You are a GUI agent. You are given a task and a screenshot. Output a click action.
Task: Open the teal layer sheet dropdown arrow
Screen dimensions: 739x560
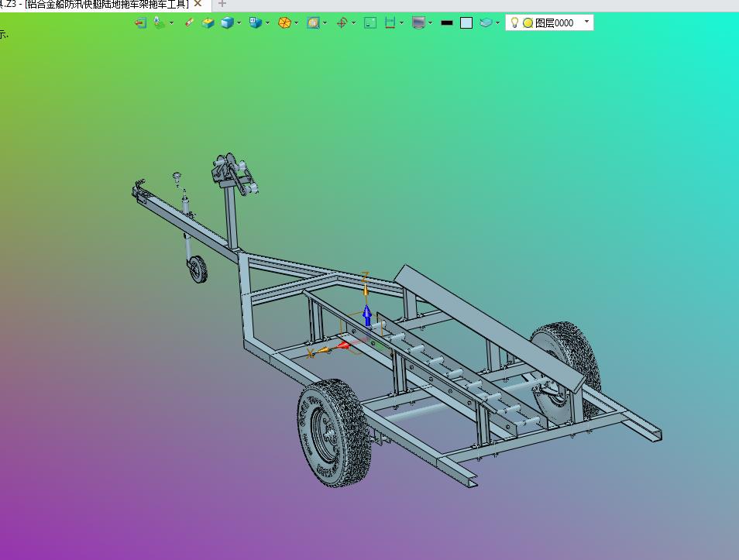[x=497, y=22]
